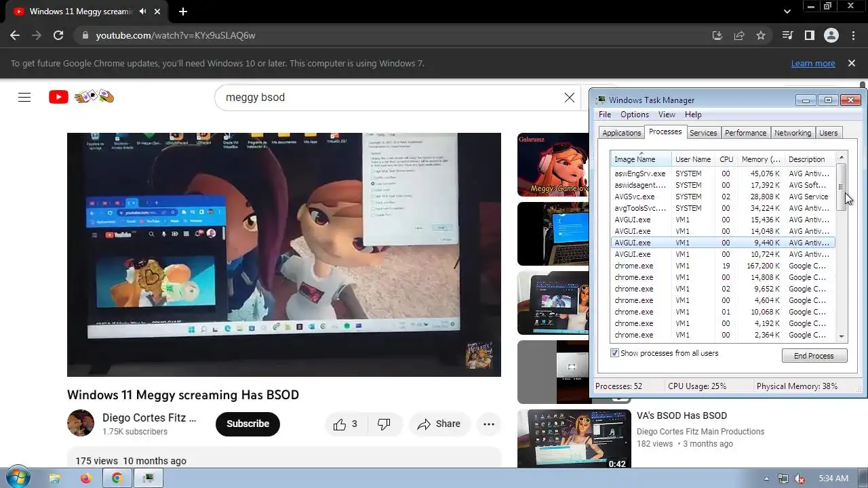Toggle Show processes from all users

(x=614, y=353)
